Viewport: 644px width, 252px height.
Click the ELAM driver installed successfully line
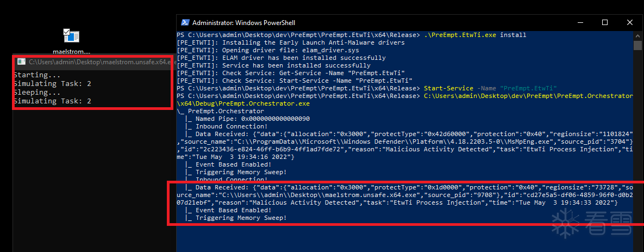pos(281,58)
